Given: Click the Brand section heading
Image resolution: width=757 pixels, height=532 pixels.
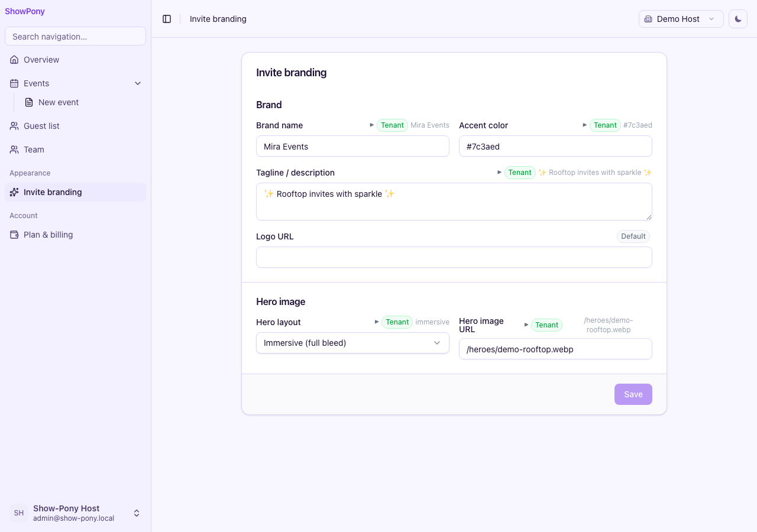Looking at the screenshot, I should (269, 105).
